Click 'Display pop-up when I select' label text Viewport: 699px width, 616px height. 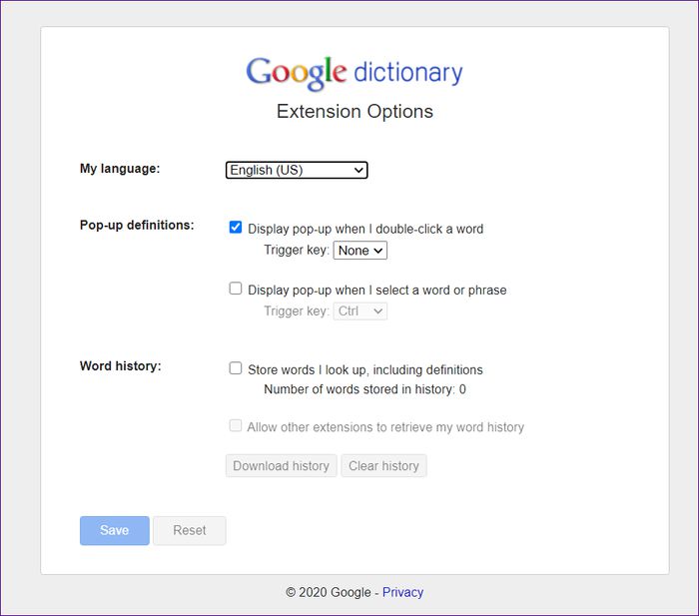pos(377,291)
